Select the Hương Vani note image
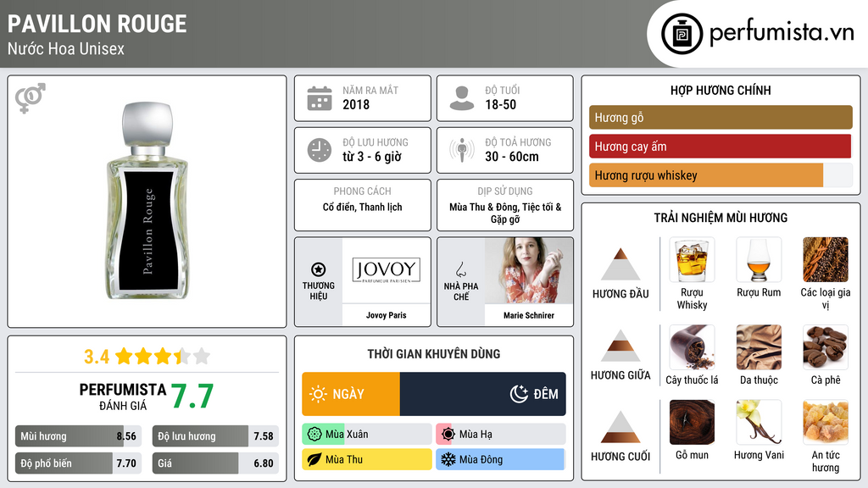868x488 pixels. point(759,423)
